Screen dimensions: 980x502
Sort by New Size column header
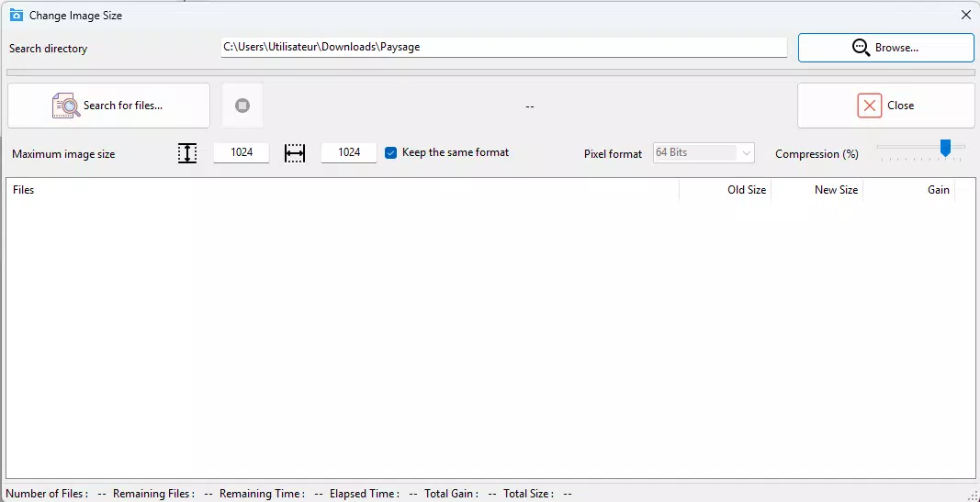[817, 190]
